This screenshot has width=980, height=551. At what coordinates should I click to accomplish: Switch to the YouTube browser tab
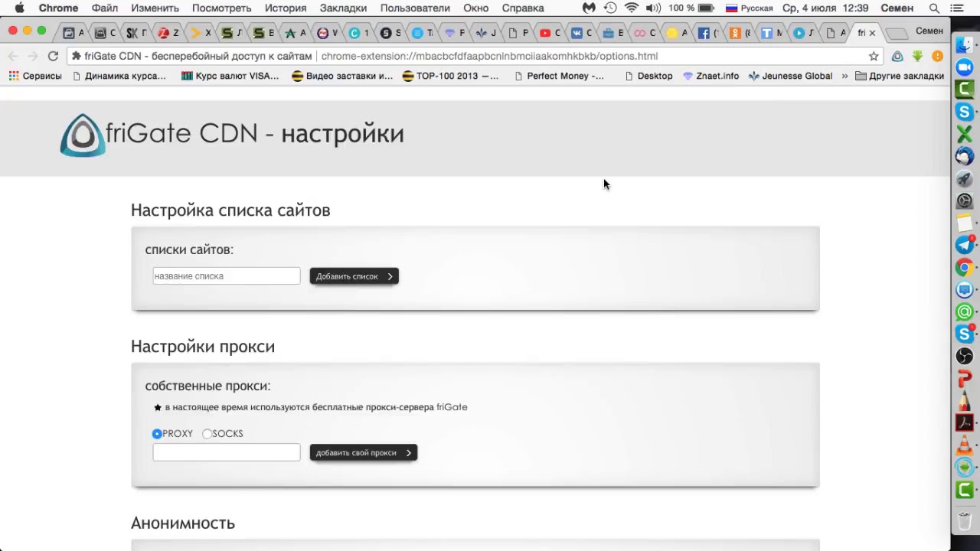(549, 33)
